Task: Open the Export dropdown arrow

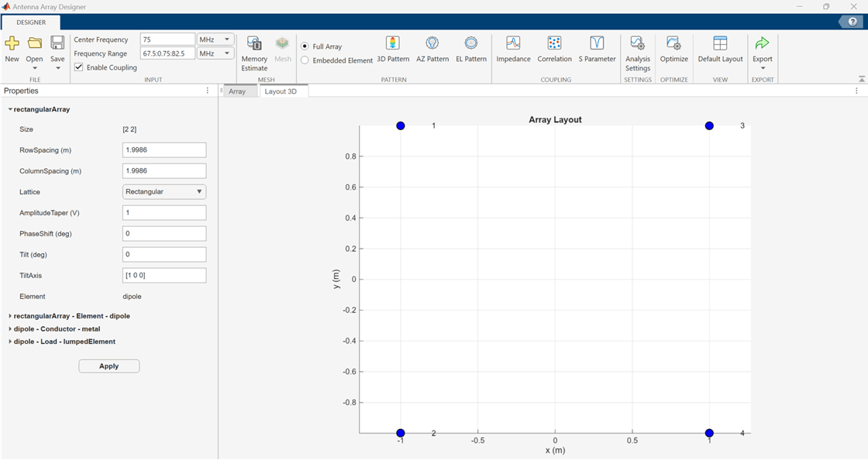Action: point(763,68)
